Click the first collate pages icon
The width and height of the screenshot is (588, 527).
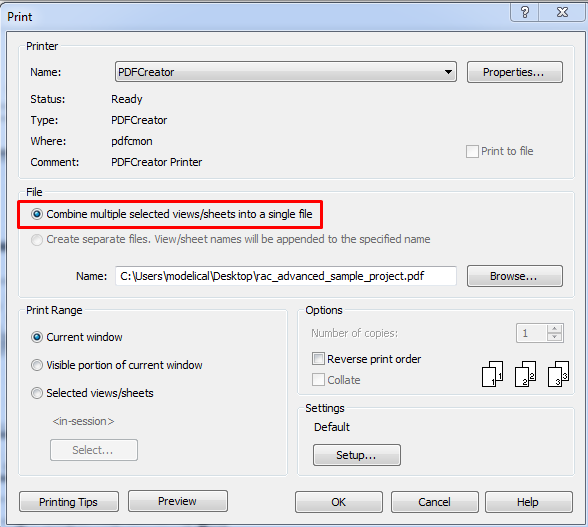pyautogui.click(x=492, y=374)
